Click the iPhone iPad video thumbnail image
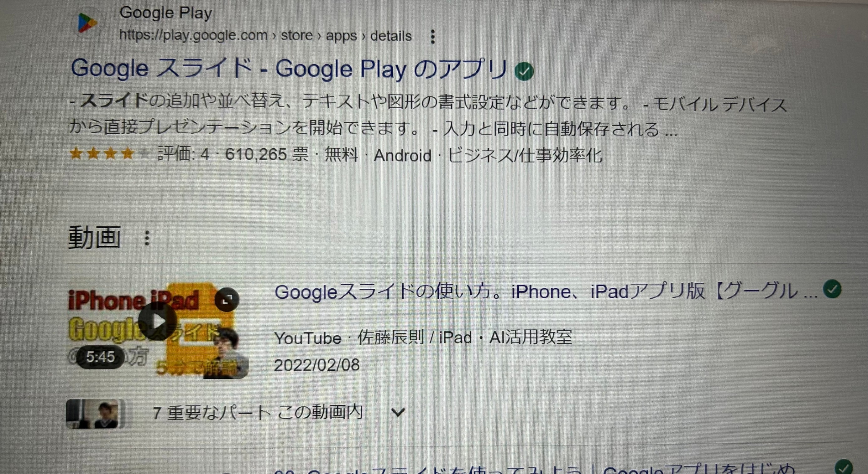The height and width of the screenshot is (474, 868). tap(157, 333)
